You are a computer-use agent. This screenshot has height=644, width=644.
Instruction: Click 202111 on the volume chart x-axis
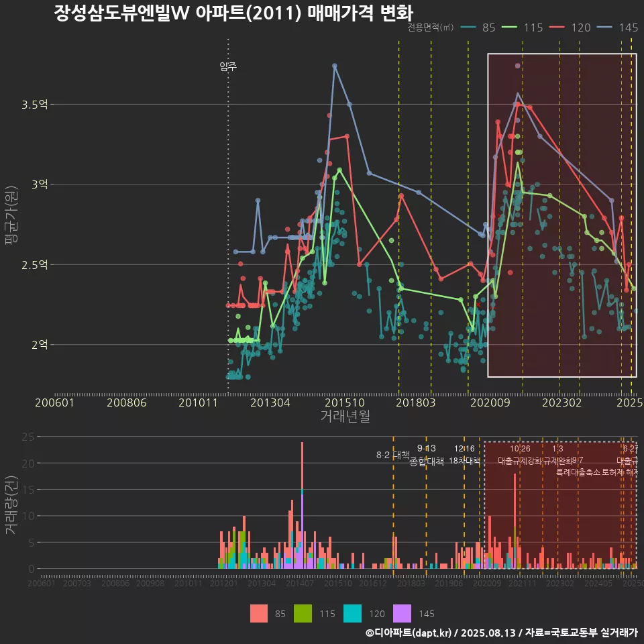tap(523, 583)
